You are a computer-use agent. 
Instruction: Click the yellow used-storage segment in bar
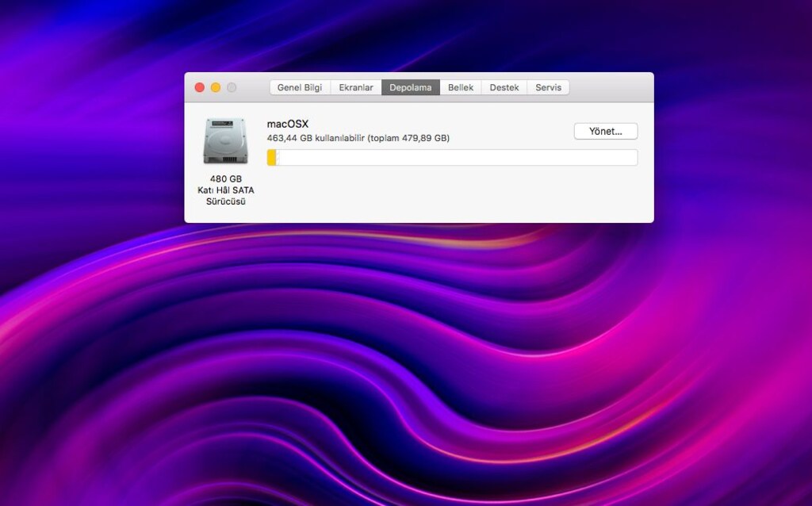(x=271, y=158)
